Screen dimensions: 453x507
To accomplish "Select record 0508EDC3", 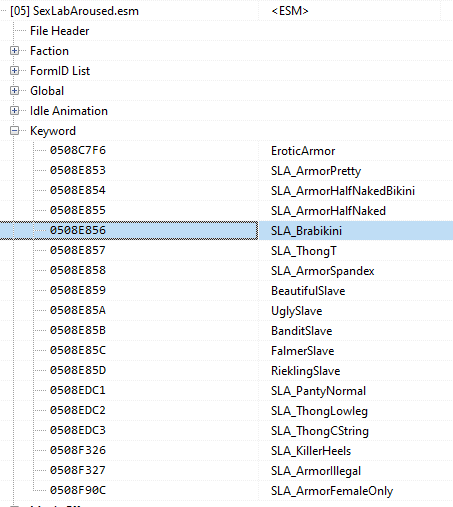I will pos(78,430).
